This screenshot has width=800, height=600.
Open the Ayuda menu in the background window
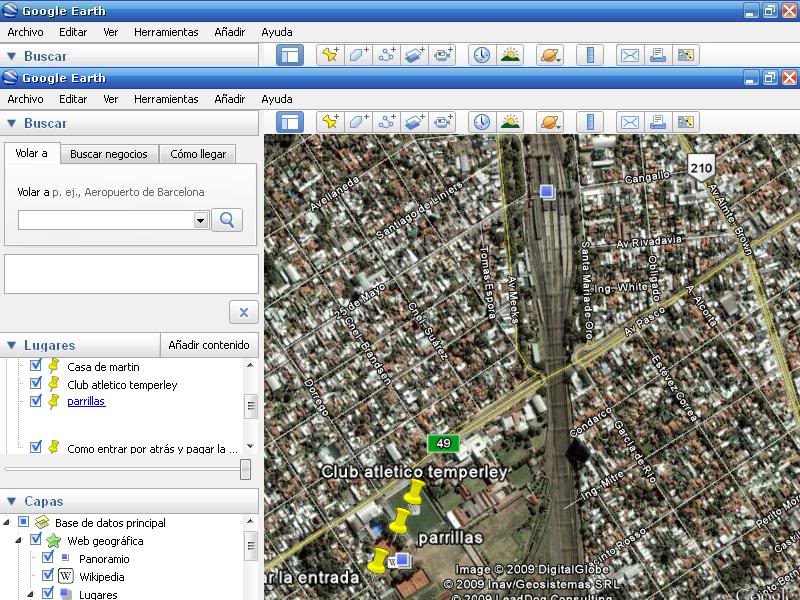tap(277, 32)
